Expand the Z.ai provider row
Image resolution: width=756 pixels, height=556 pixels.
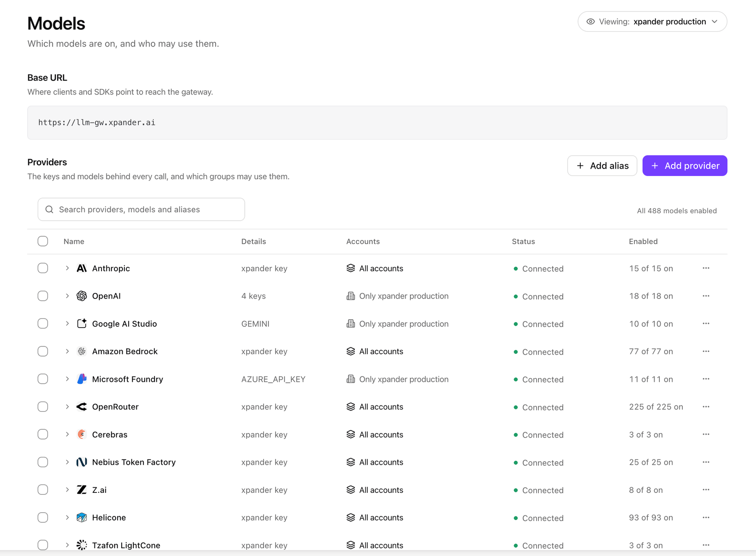pyautogui.click(x=67, y=490)
